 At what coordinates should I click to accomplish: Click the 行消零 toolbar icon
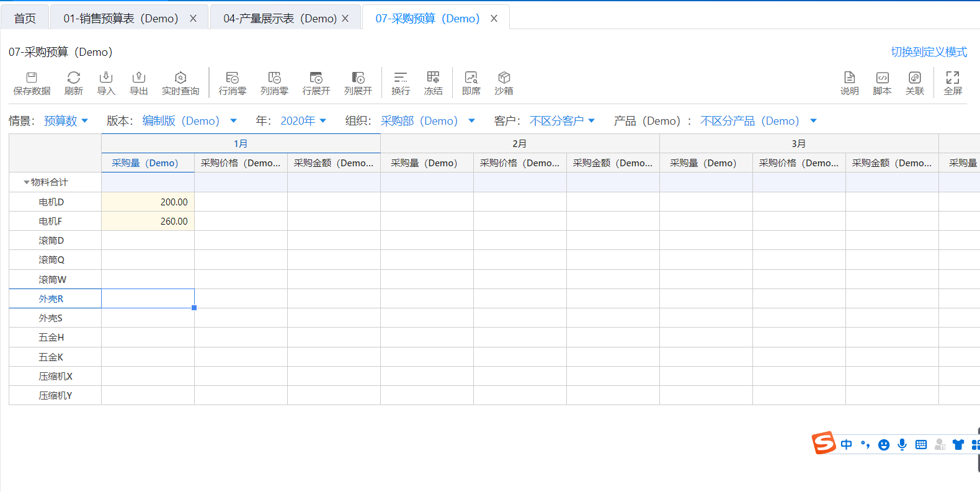232,83
